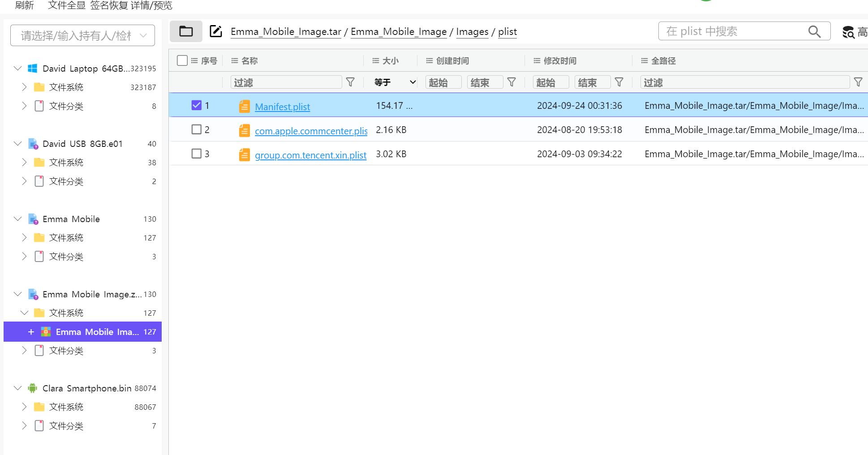Click the file icon next to Manifest.plist
The width and height of the screenshot is (868, 455).
[x=244, y=106]
